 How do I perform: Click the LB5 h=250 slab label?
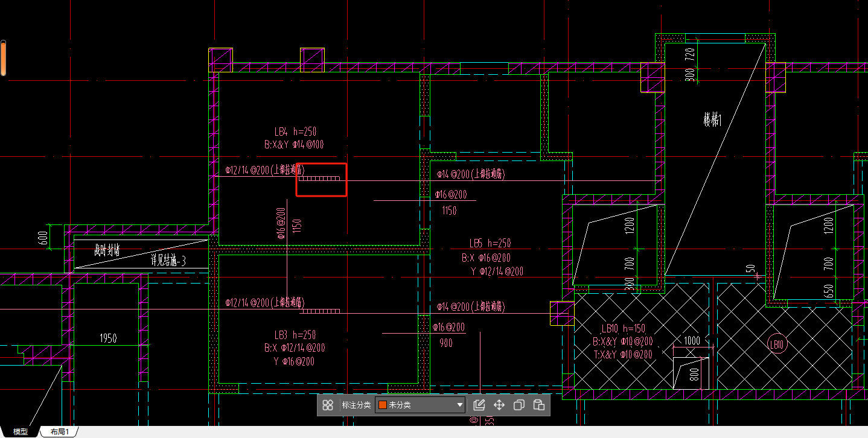(490, 243)
